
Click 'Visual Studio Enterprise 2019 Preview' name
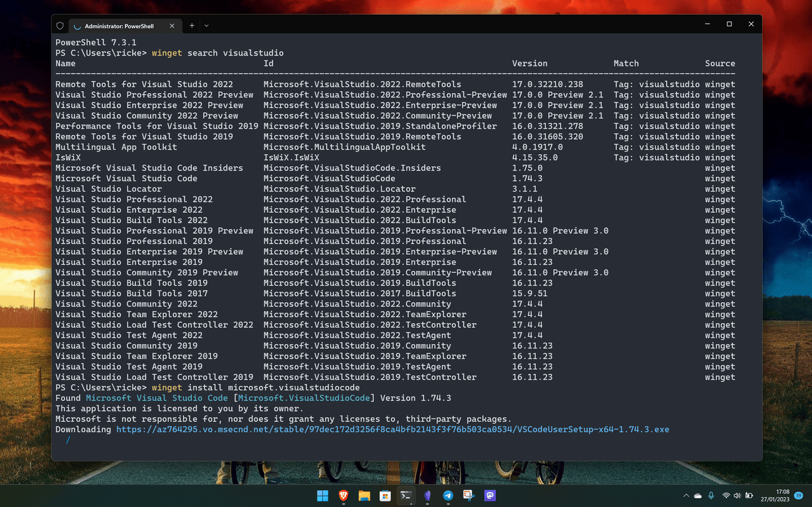[x=149, y=252]
